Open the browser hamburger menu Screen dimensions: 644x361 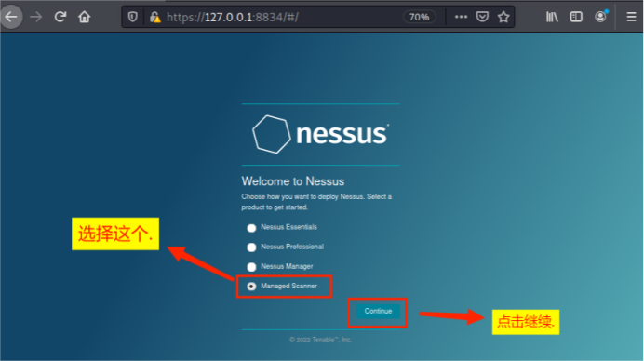click(631, 17)
